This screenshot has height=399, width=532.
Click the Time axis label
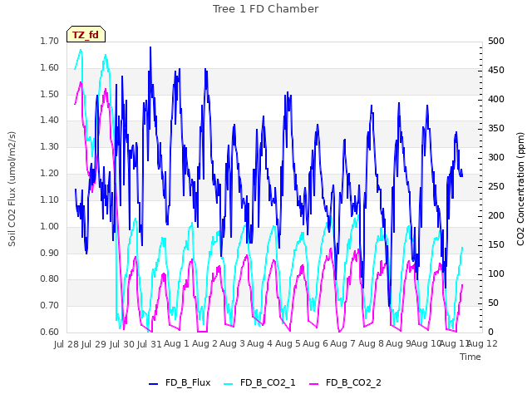[470, 357]
